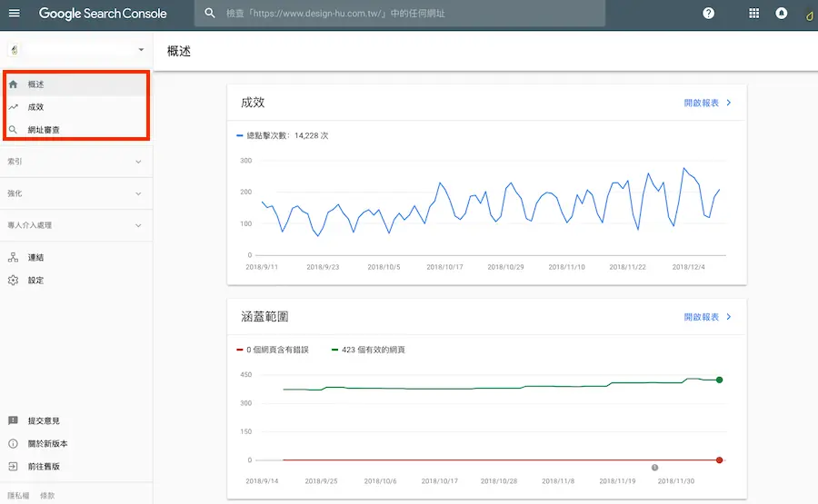Open 網址審查 in the sidebar
818x504 pixels.
[76, 130]
